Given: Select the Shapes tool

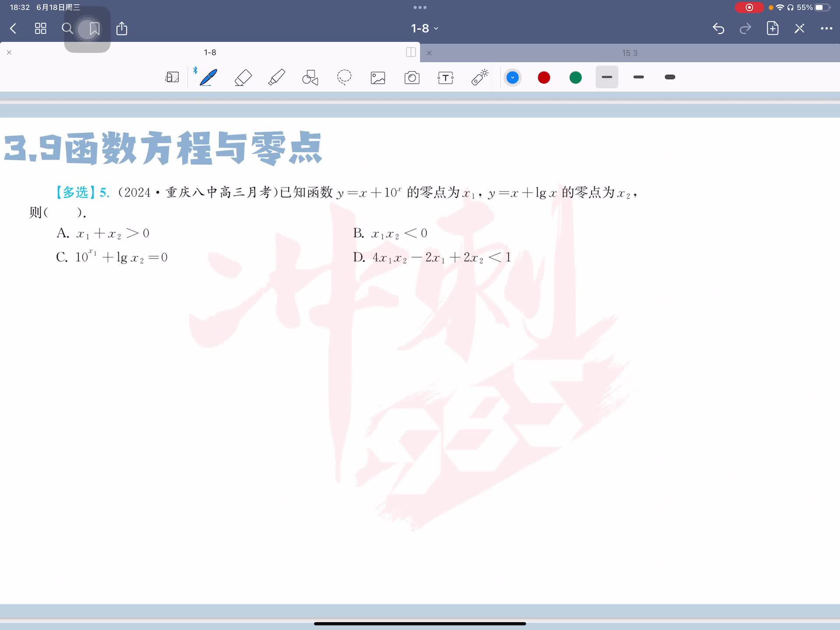Looking at the screenshot, I should (x=310, y=77).
